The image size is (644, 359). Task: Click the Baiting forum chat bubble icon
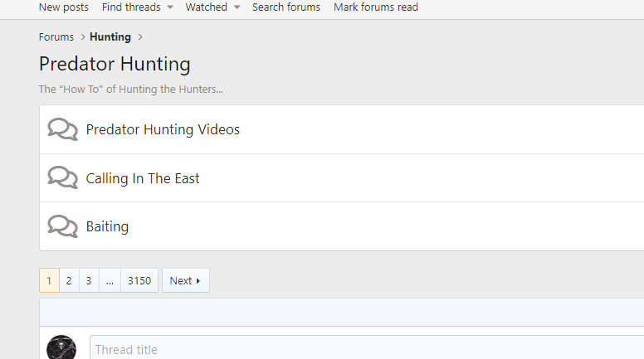tap(62, 226)
